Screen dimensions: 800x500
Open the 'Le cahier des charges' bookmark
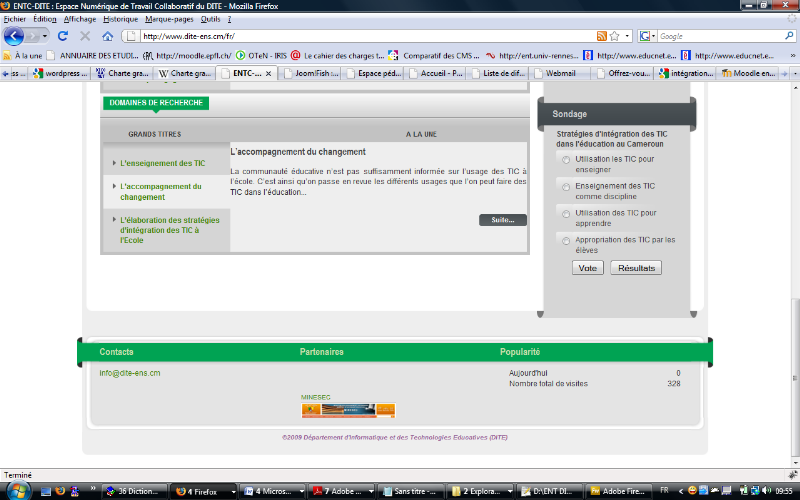point(338,56)
